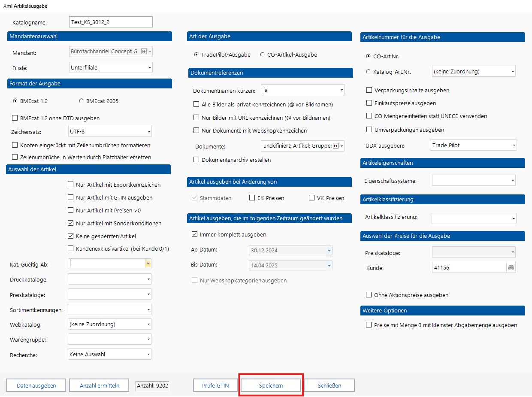The height and width of the screenshot is (397, 532).
Task: Enable BMEcat 1.2 ohne DTD ausgeben
Action: [15, 118]
